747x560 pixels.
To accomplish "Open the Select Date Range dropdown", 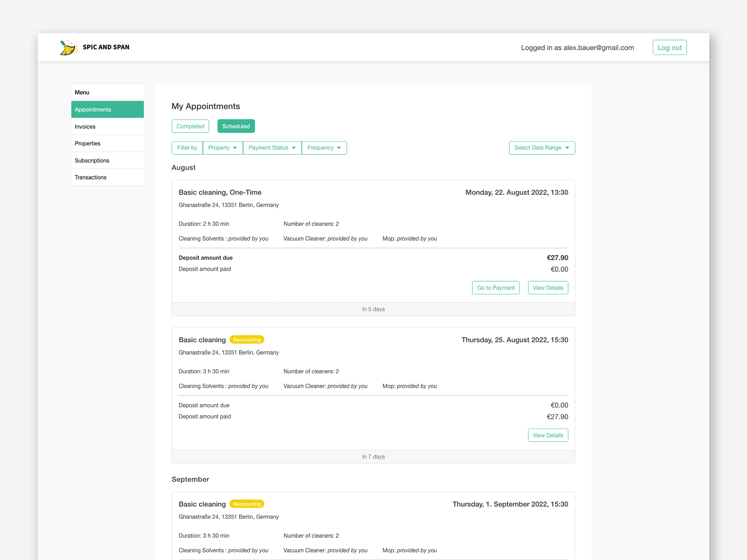I will click(x=542, y=148).
